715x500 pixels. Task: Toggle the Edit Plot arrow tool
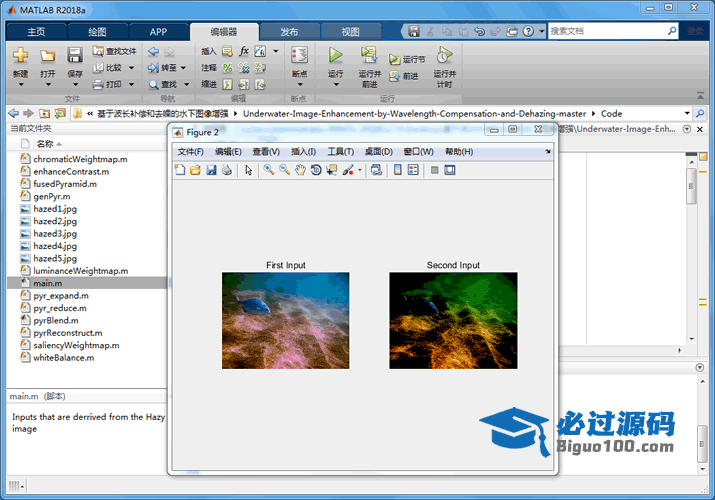point(248,170)
